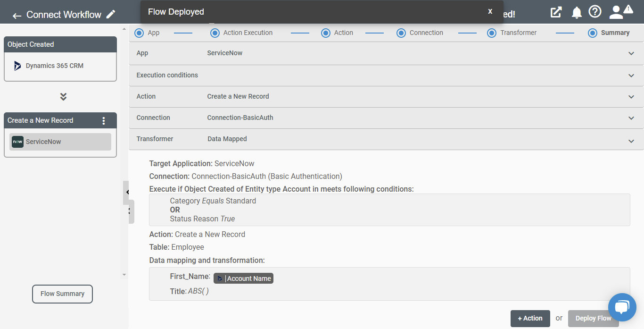Close the Flow Deployed notification
Image resolution: width=644 pixels, height=329 pixels.
490,11
